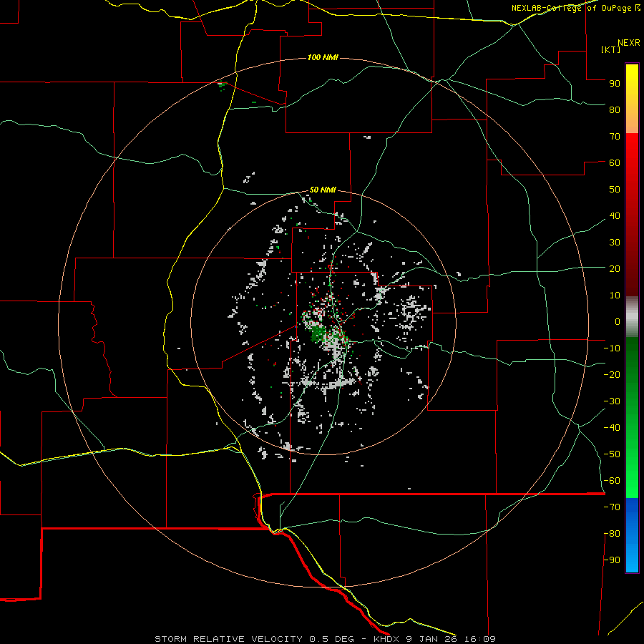Click the KHDX station identifier in the caption
Screen dimensions: 644x644
[x=388, y=639]
